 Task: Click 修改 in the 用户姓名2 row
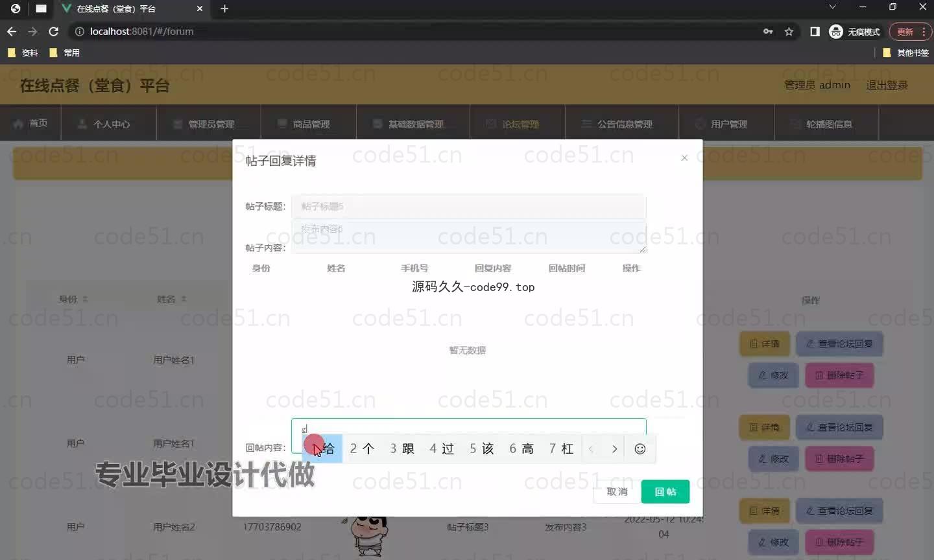click(x=773, y=542)
